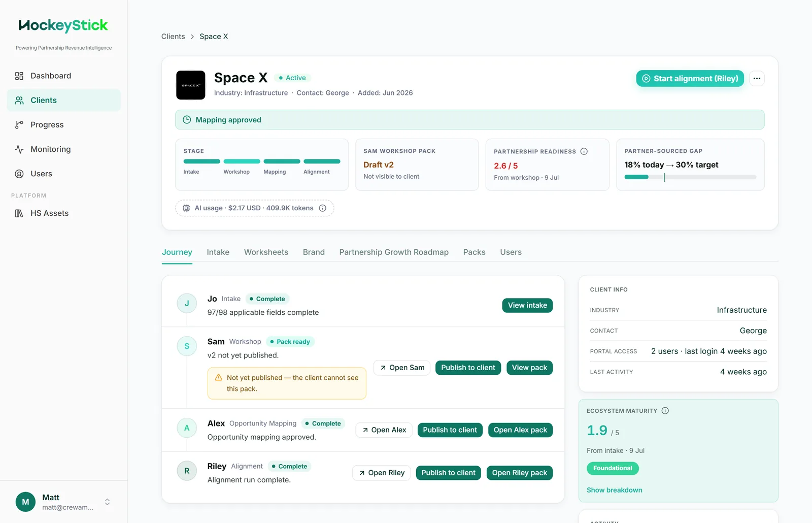The width and height of the screenshot is (812, 523).
Task: Click Riley's R avatar in the journey
Action: (x=187, y=471)
